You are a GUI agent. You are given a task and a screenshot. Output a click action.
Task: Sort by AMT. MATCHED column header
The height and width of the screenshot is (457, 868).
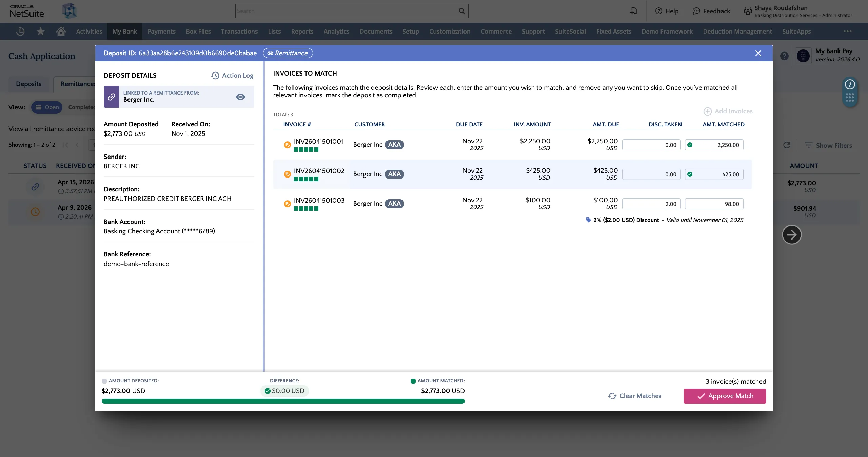click(724, 124)
